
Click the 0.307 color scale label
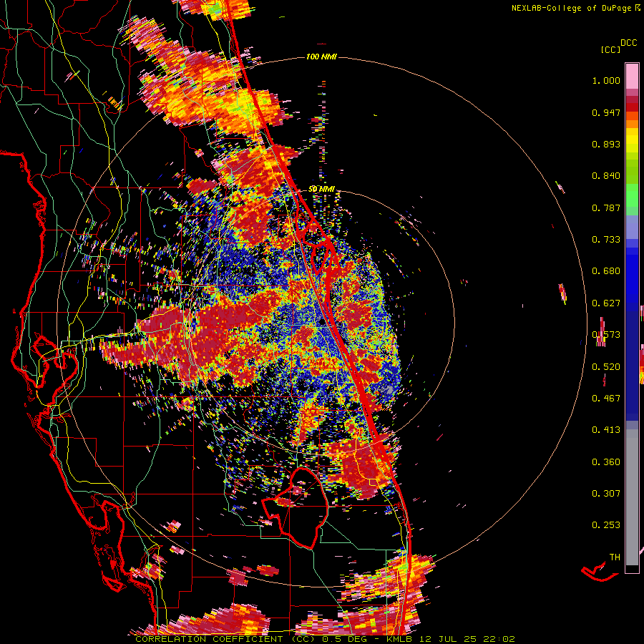606,494
